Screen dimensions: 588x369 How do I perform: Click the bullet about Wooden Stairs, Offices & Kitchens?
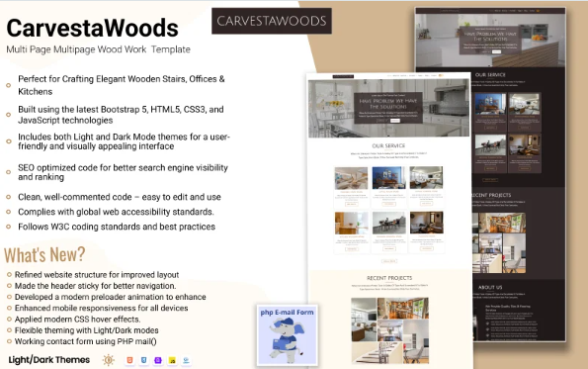click(122, 85)
